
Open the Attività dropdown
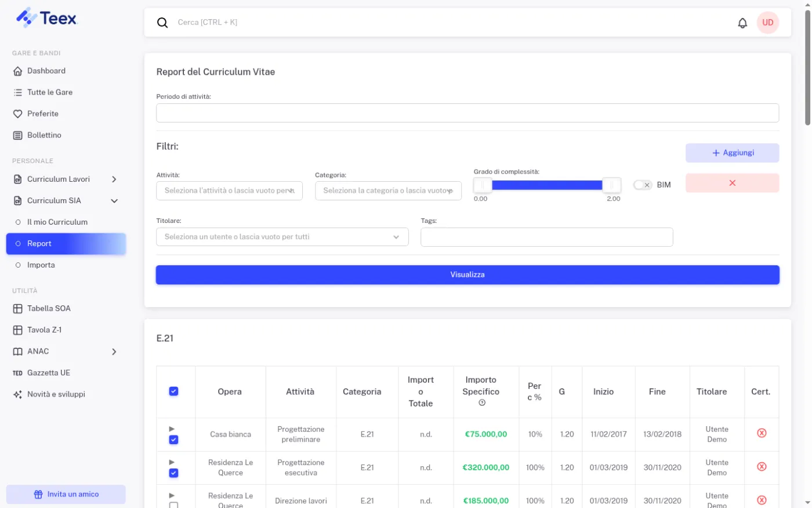229,190
